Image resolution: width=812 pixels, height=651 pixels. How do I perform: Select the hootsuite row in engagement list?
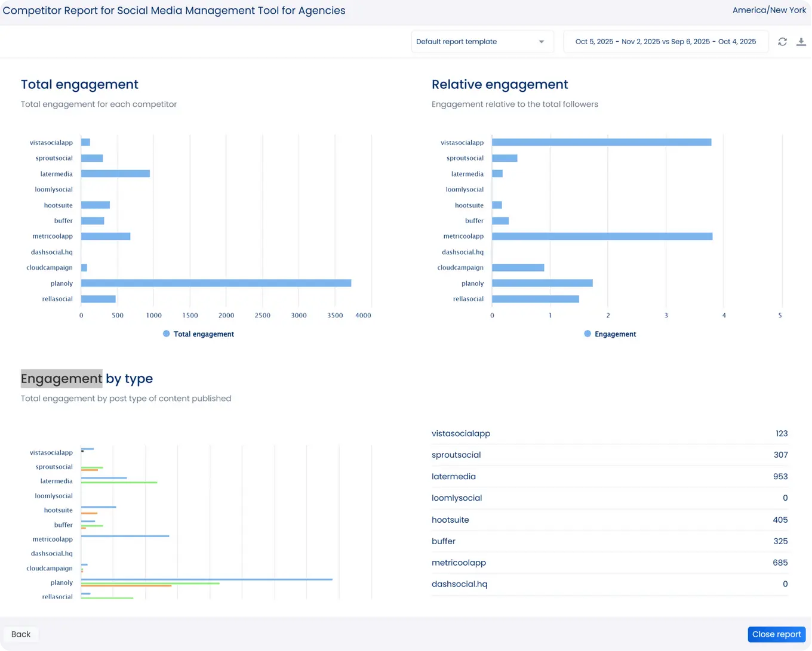pos(609,520)
